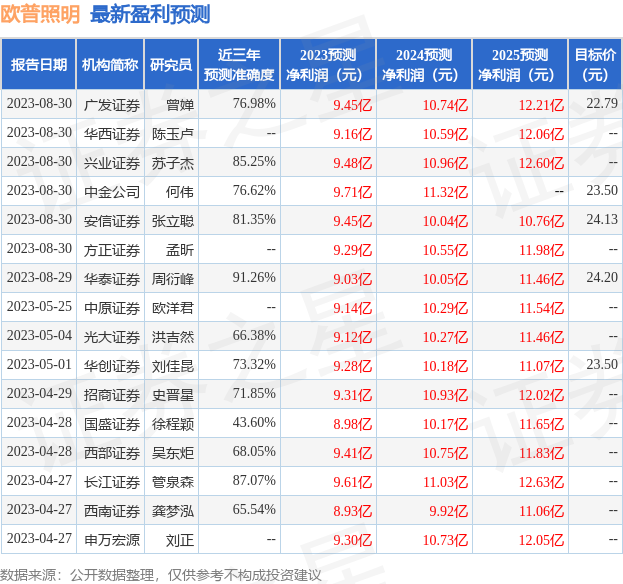Select the 申万宏源 institution cell

tap(112, 540)
